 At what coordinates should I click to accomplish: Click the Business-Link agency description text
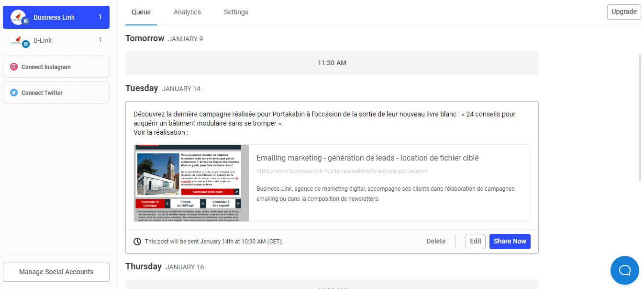click(x=386, y=194)
